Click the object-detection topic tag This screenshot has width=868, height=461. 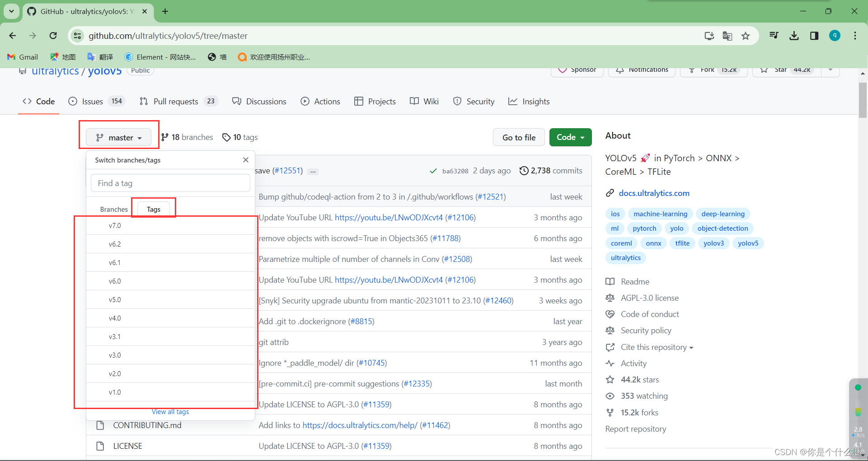[x=723, y=228]
